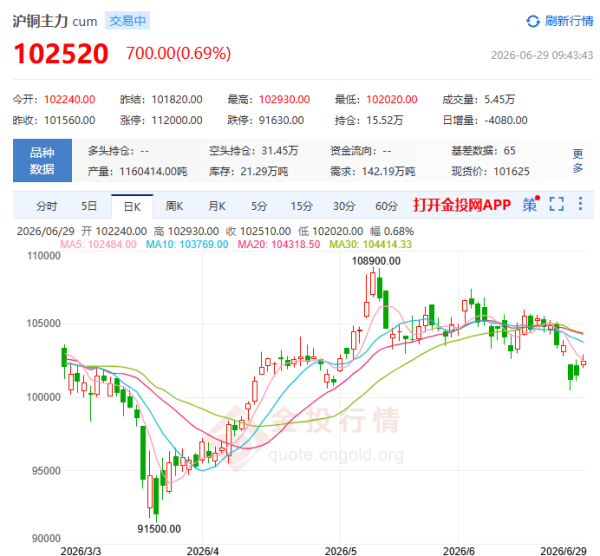Image resolution: width=600 pixels, height=556 pixels.
Task: Click the 基差数据 65 entry
Action: (483, 151)
